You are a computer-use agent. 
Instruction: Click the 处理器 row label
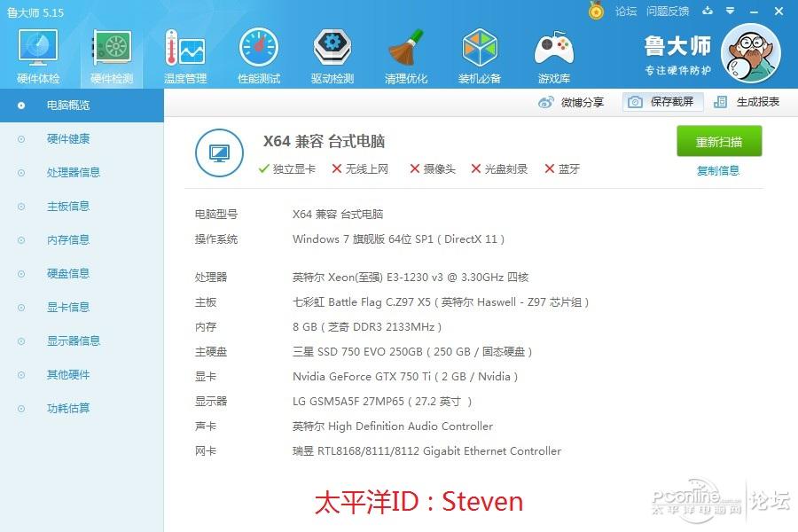[x=211, y=278]
